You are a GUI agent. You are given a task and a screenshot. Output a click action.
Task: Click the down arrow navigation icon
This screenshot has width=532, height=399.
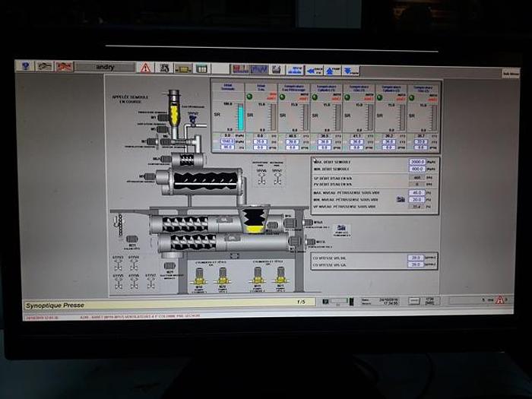(349, 70)
